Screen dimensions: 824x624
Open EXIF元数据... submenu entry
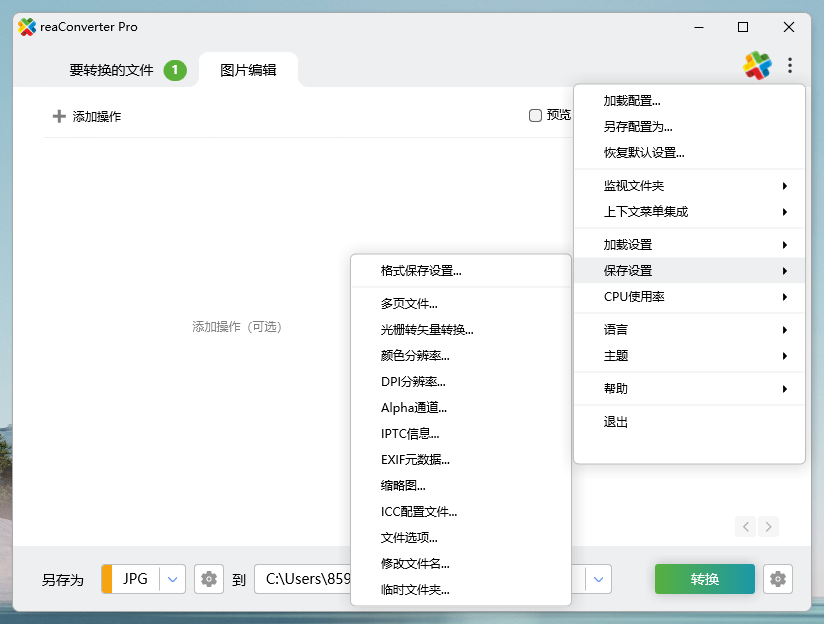[x=461, y=459]
